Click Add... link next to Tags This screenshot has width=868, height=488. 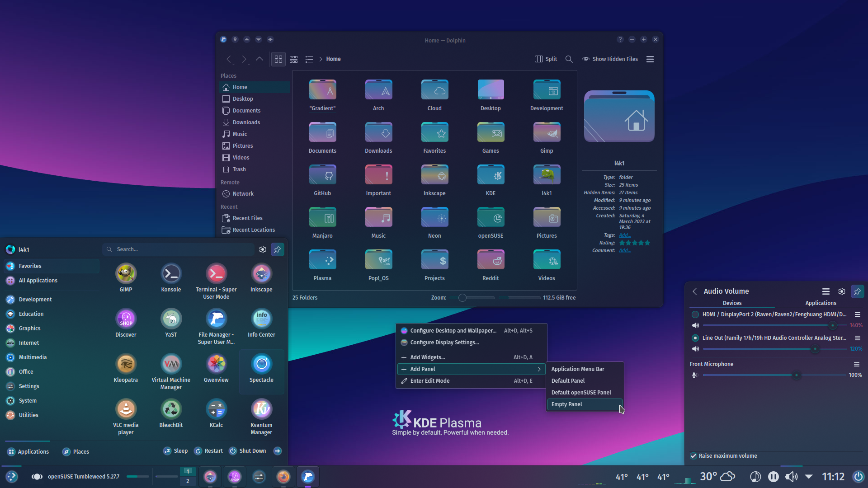(x=625, y=235)
